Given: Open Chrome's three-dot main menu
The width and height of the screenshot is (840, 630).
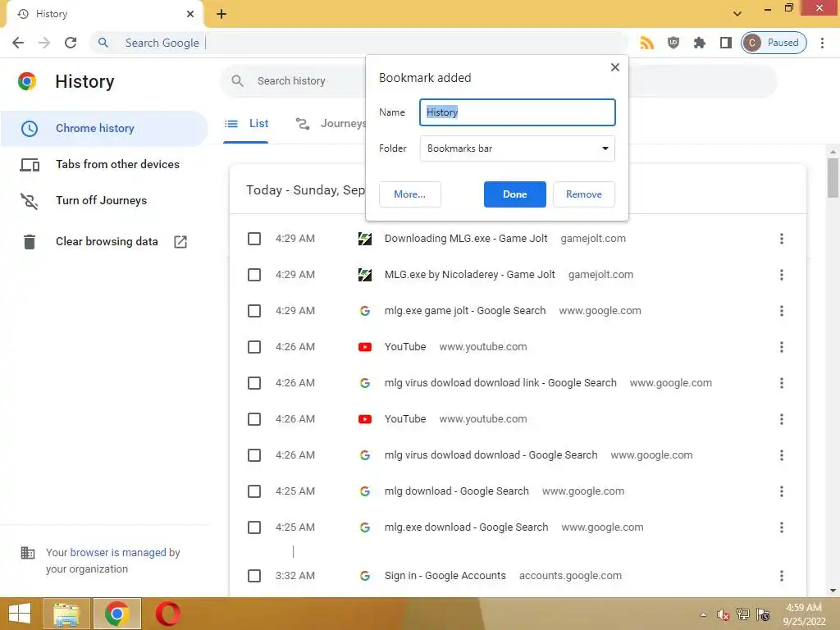Looking at the screenshot, I should tap(822, 43).
